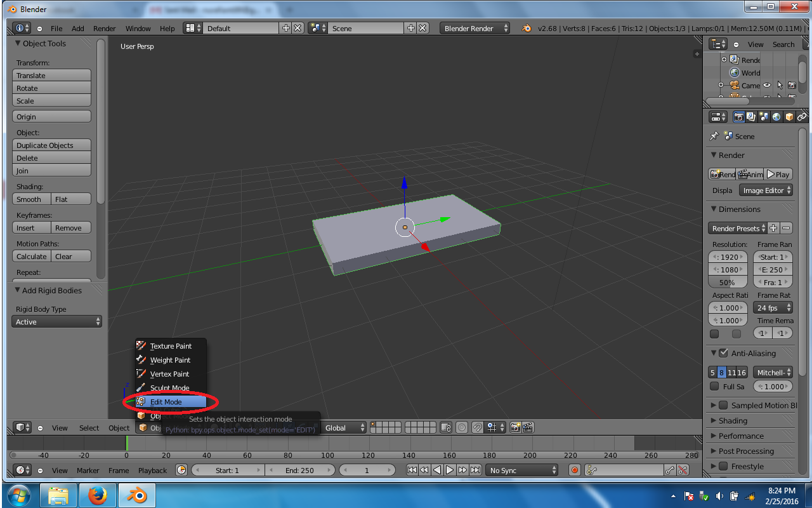
Task: Open the Global orientation dropdown
Action: pos(344,427)
